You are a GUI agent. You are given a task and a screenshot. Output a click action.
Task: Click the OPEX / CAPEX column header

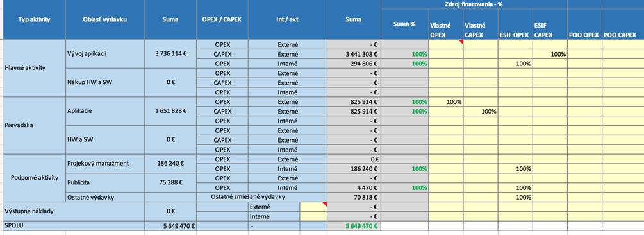click(222, 19)
